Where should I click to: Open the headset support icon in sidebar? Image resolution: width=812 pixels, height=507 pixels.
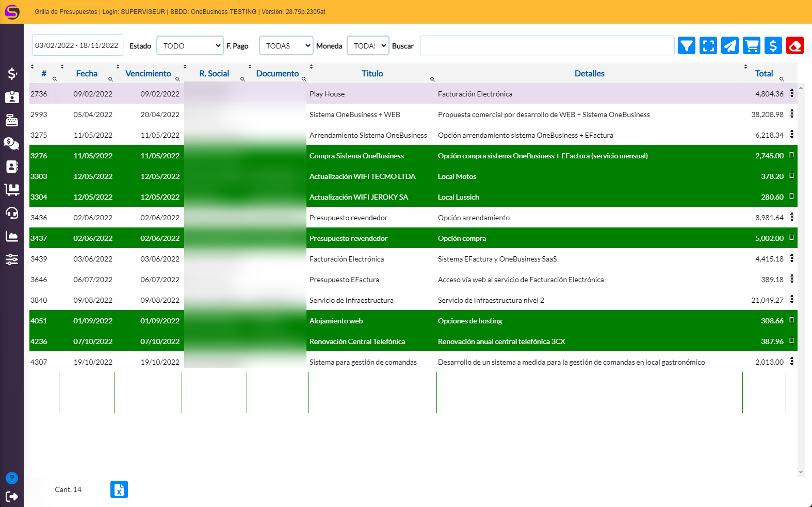(12, 213)
